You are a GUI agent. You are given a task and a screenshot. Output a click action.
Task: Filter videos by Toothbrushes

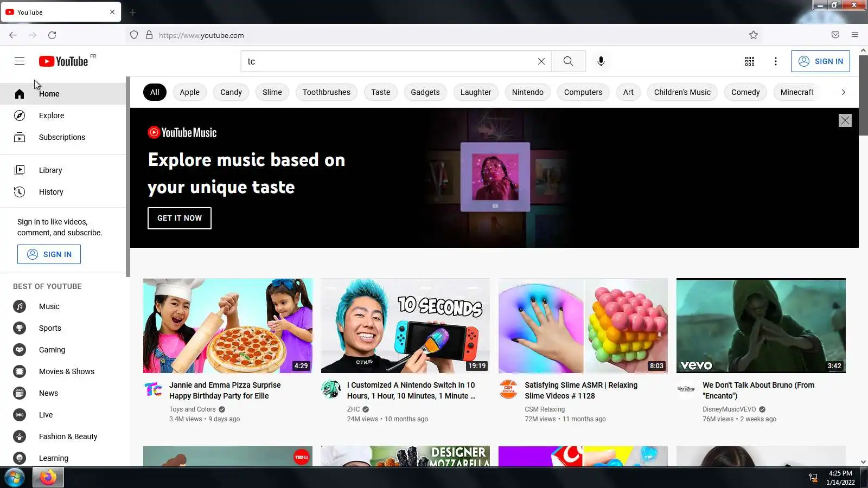[327, 92]
